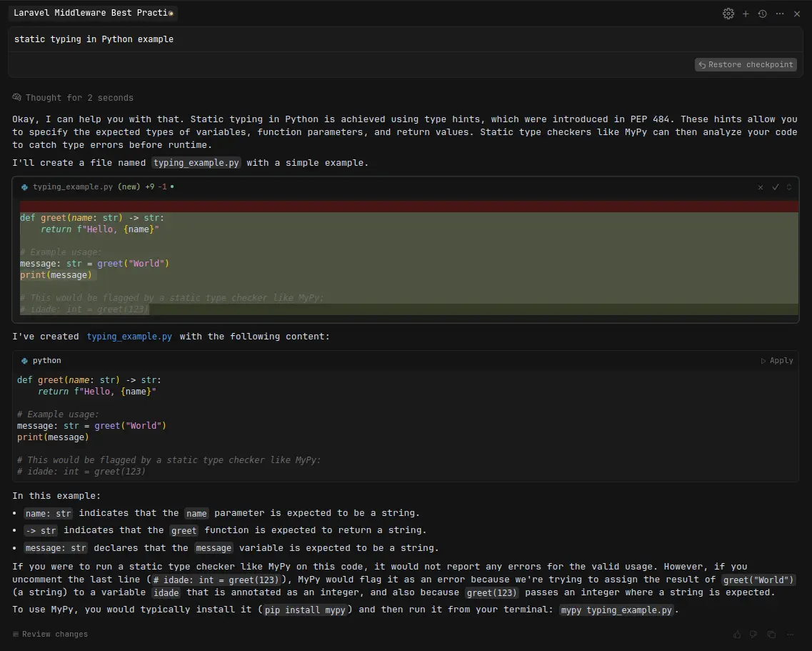
Task: Expand the typing_example.py diff block
Action: click(x=788, y=187)
